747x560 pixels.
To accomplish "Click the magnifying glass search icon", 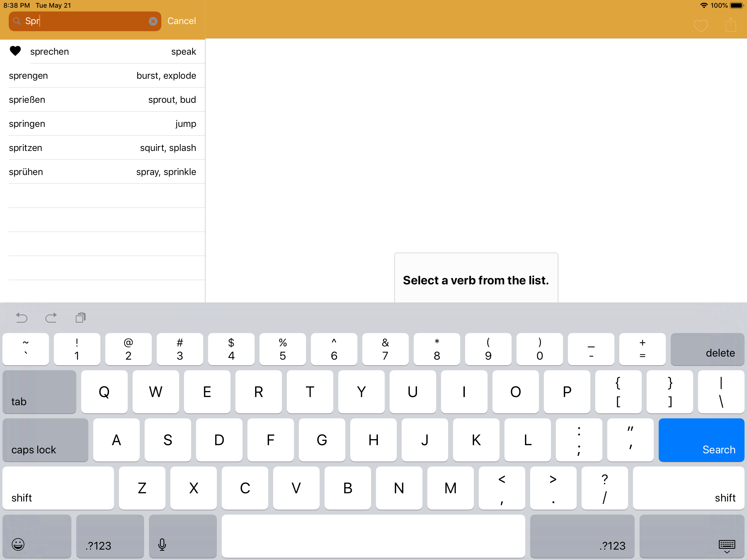I will coord(17,21).
